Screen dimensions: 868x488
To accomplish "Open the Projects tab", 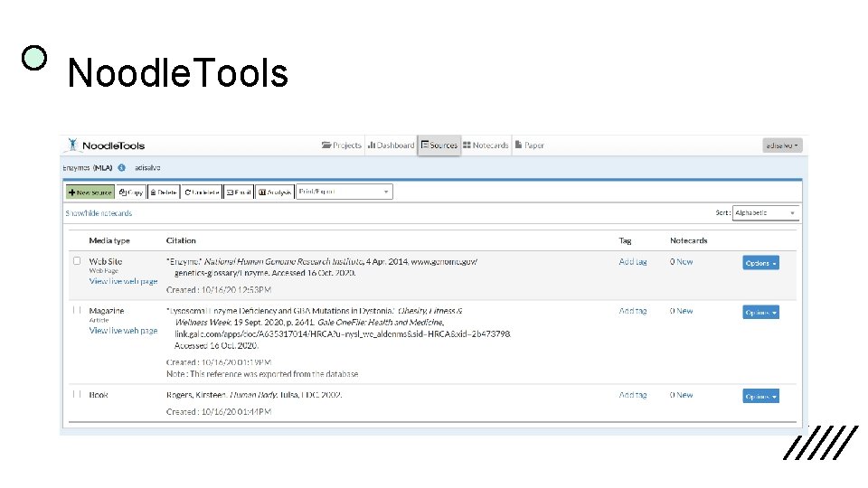I will (342, 145).
